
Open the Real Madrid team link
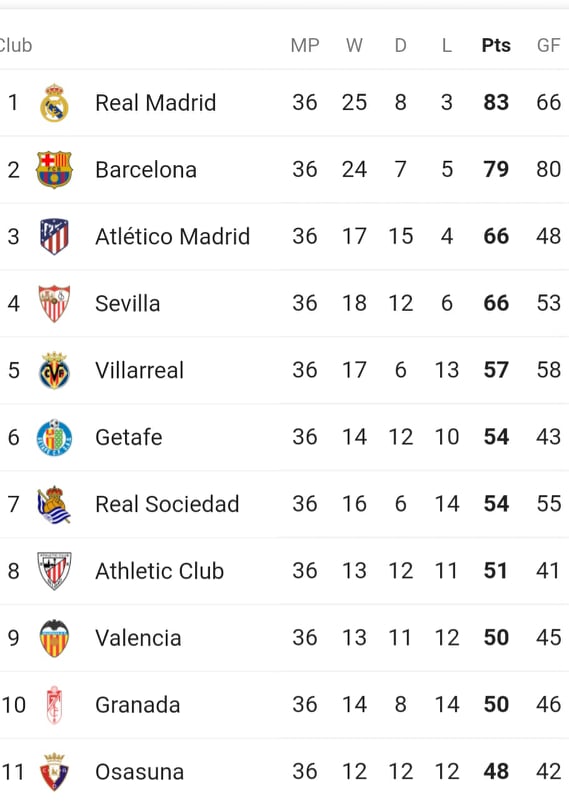click(x=156, y=103)
